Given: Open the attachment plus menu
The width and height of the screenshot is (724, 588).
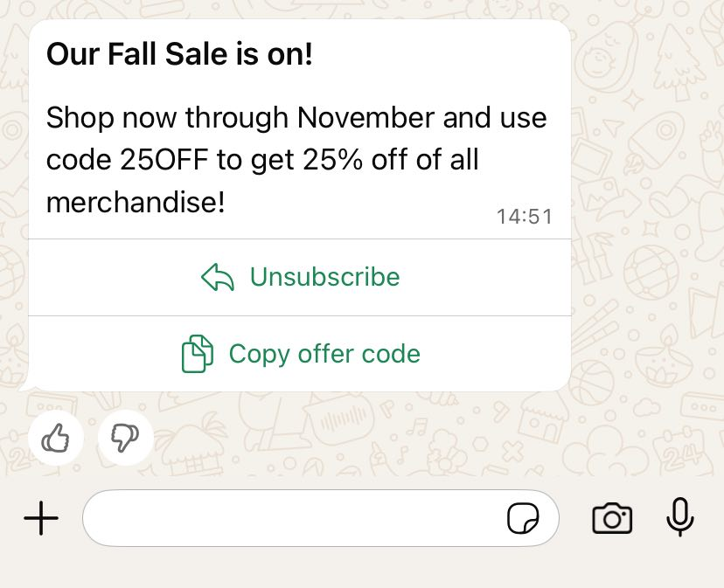Looking at the screenshot, I should point(41,519).
